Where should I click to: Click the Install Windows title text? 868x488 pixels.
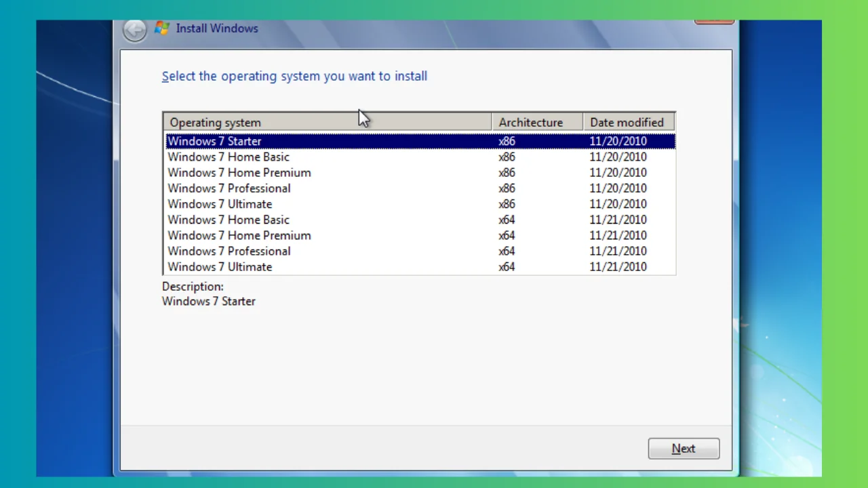coord(217,28)
